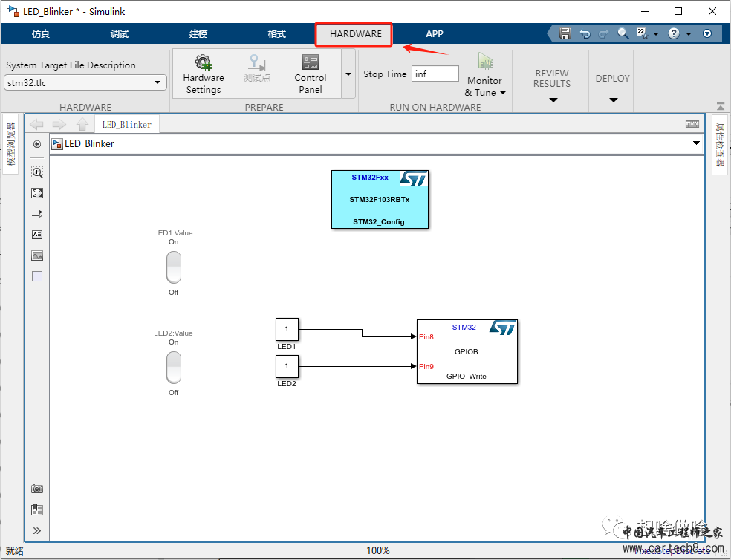Screen dimensions: 731x560
Task: Click the favorites quick access icon
Action: 643,33
